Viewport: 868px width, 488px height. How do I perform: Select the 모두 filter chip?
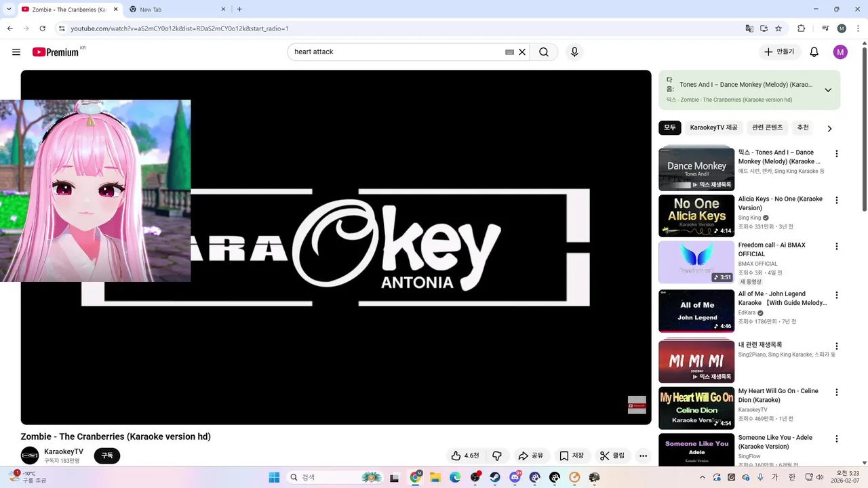670,127
